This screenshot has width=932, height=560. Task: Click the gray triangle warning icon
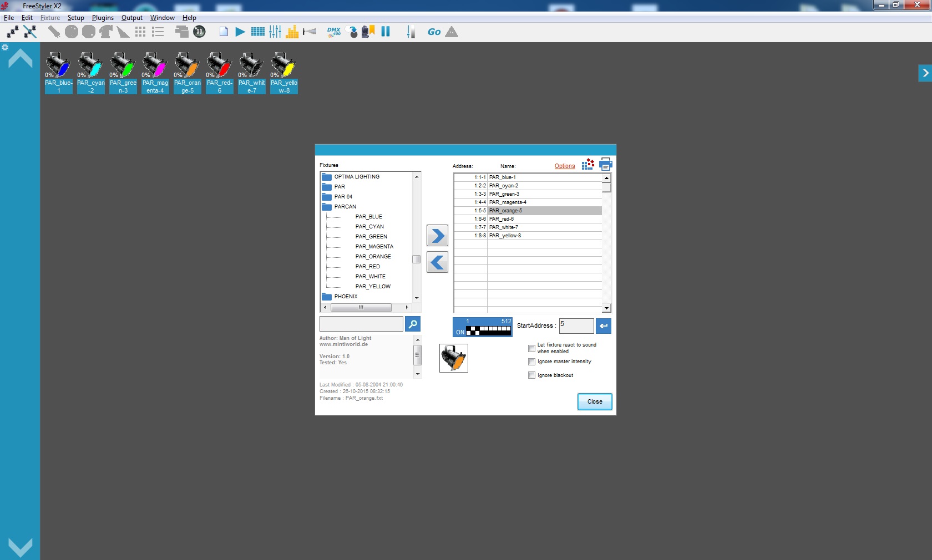(x=452, y=32)
